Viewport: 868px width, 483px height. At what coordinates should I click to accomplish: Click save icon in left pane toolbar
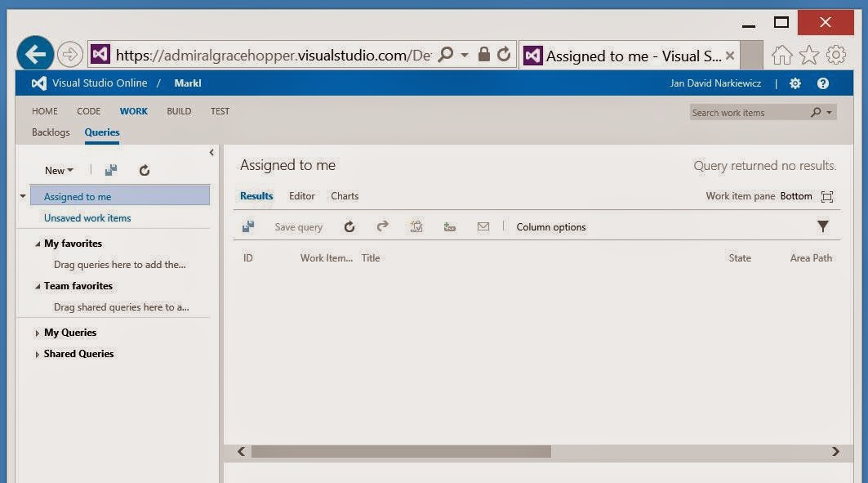111,170
